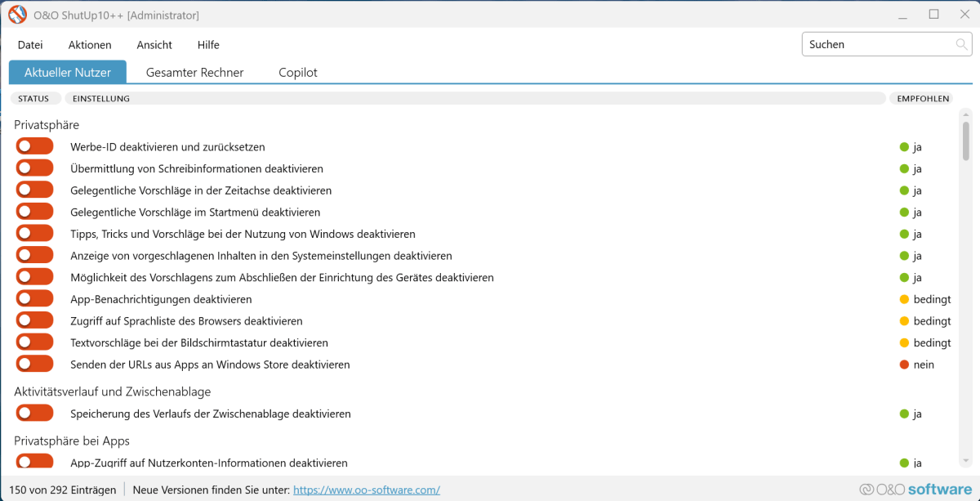The height and width of the screenshot is (501, 980).
Task: Open the Datei menu
Action: [x=30, y=45]
